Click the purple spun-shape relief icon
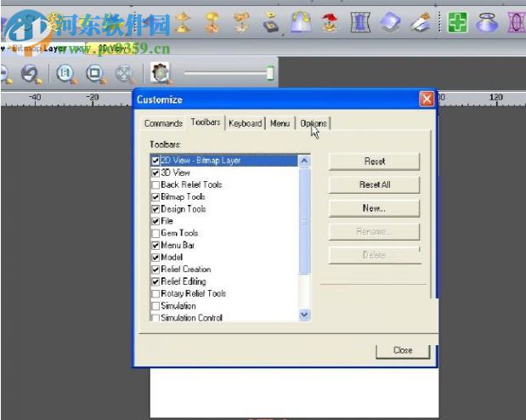Image resolution: width=526 pixels, height=420 pixels. [x=486, y=22]
